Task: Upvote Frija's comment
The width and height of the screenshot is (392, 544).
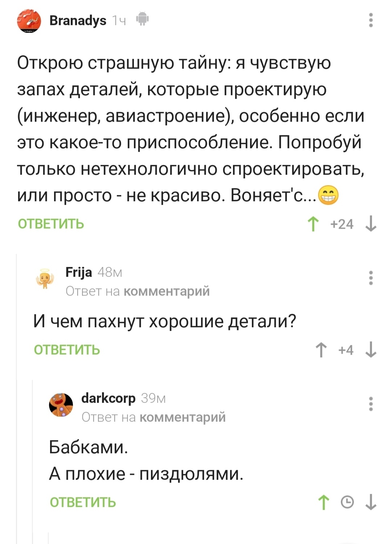Action: pos(321,350)
